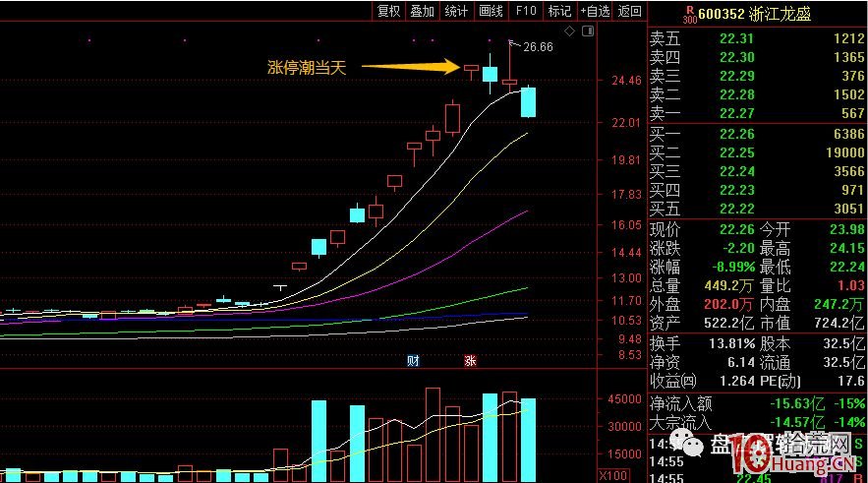Click the 财 finance marker icon
Image resolution: width=868 pixels, height=483 pixels.
(x=413, y=361)
